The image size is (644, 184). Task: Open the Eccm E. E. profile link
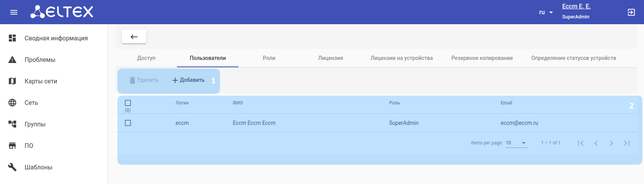point(576,7)
